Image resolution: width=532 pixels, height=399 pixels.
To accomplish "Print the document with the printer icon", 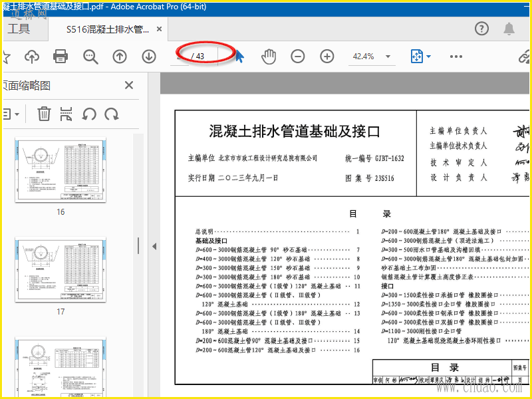I will point(61,57).
